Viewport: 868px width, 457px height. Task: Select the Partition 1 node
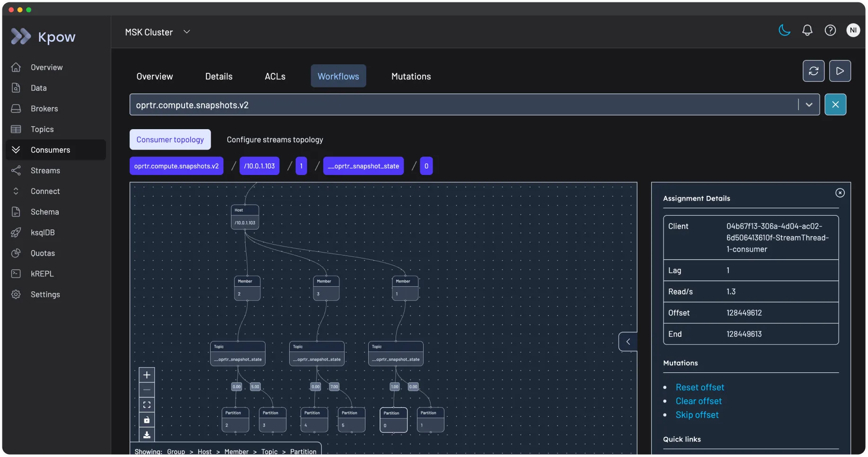click(x=431, y=420)
